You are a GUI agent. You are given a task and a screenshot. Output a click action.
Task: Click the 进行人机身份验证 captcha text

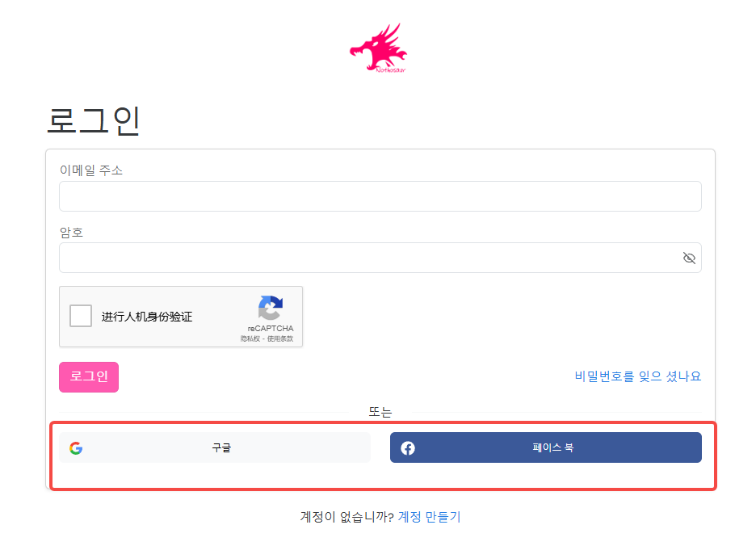pos(147,317)
